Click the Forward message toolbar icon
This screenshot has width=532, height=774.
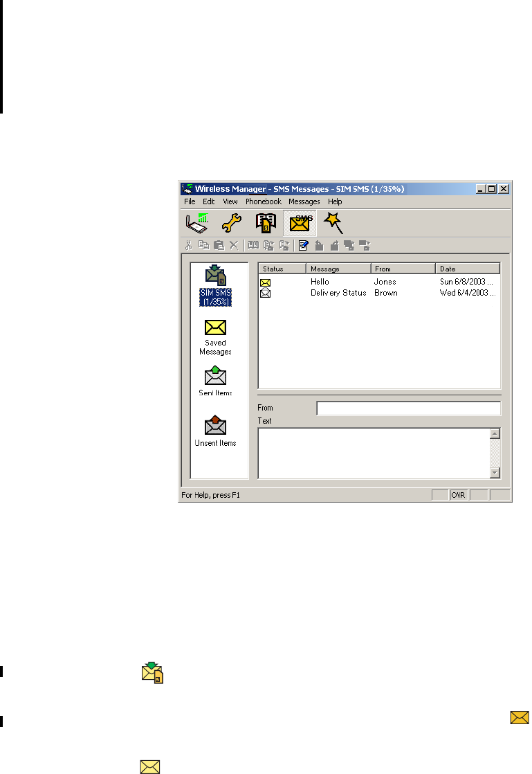coord(334,245)
